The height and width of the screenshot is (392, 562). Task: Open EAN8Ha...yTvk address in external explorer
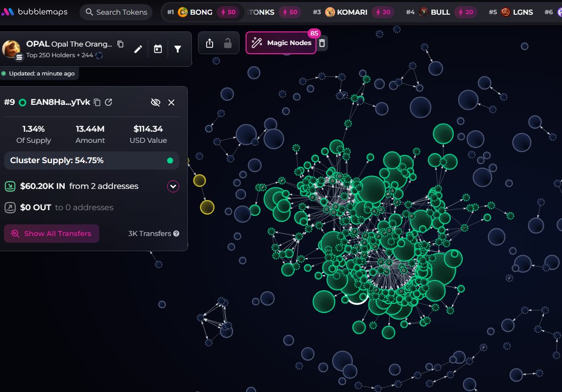pyautogui.click(x=108, y=102)
